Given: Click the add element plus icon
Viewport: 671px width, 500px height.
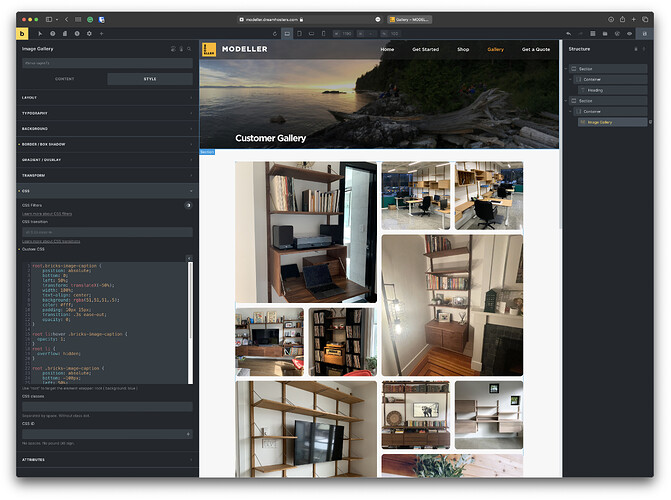Looking at the screenshot, I should [x=101, y=33].
